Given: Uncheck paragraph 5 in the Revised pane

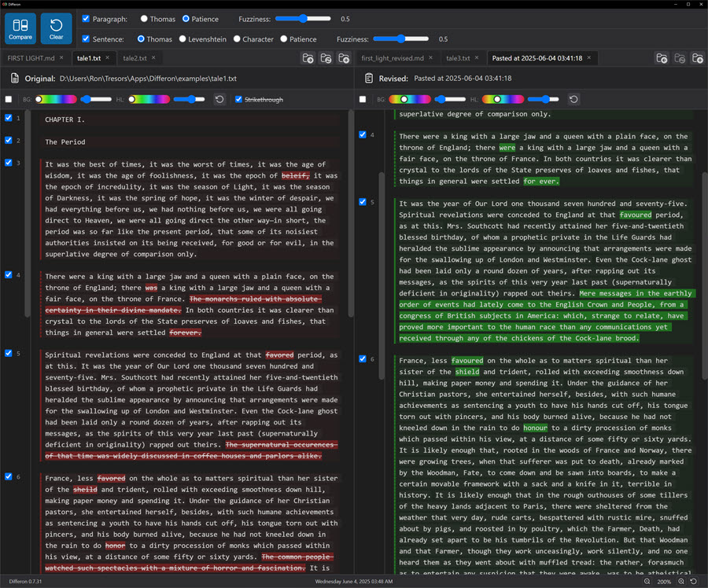Looking at the screenshot, I should pyautogui.click(x=362, y=202).
